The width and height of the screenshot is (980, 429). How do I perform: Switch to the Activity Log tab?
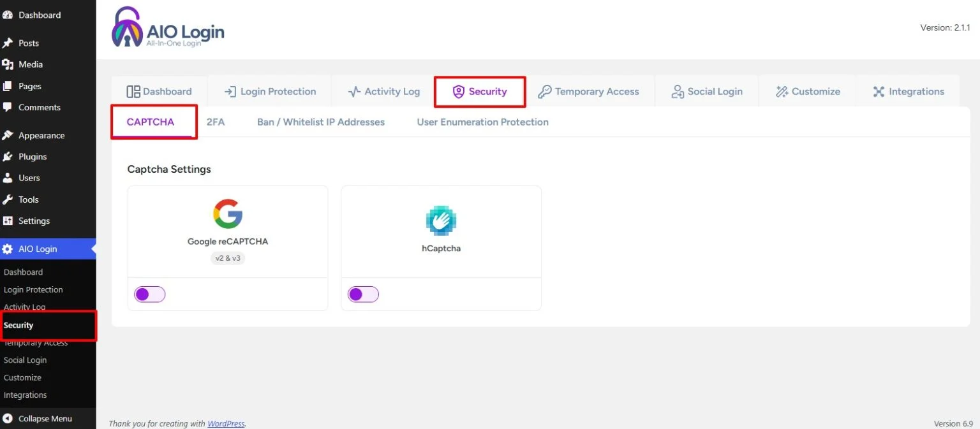tap(383, 91)
